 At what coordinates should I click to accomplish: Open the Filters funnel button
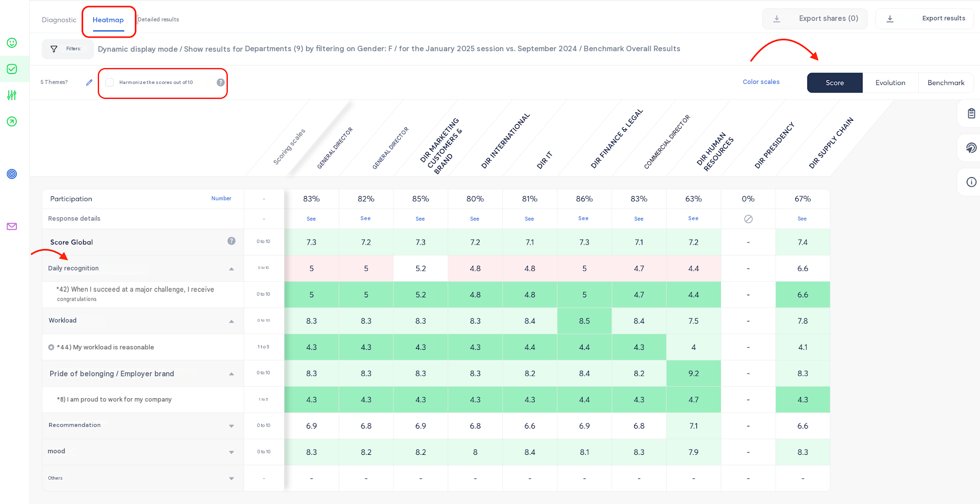point(68,49)
